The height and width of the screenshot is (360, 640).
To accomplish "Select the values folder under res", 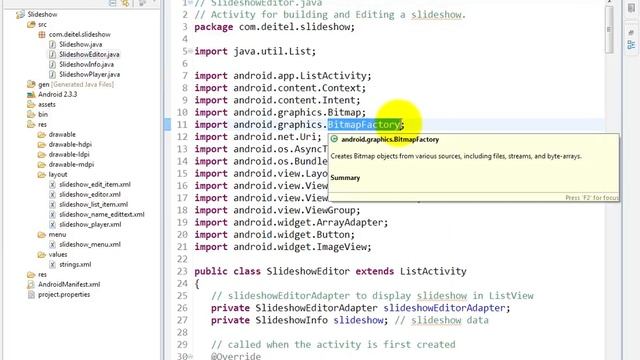I will coord(58,254).
